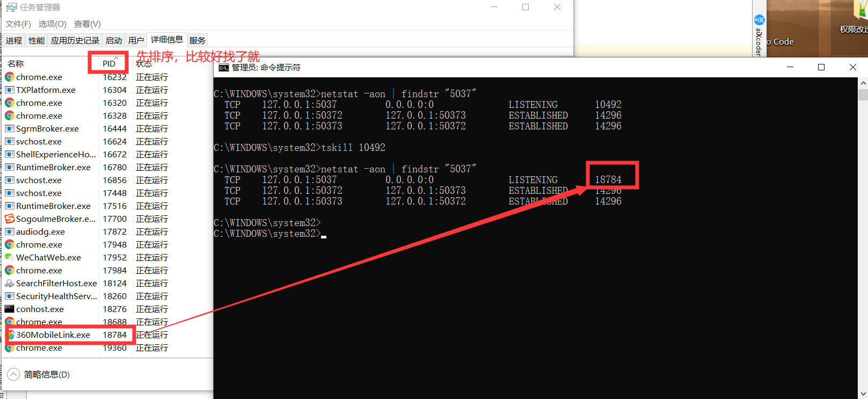
Task: Click scroll down arrow in command prompt
Action: click(x=863, y=393)
